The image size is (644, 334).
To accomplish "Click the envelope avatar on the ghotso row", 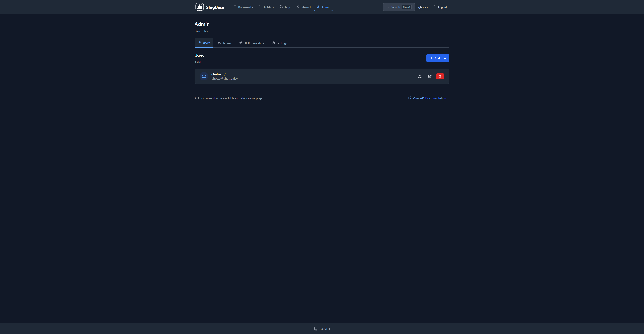I will pos(204,76).
